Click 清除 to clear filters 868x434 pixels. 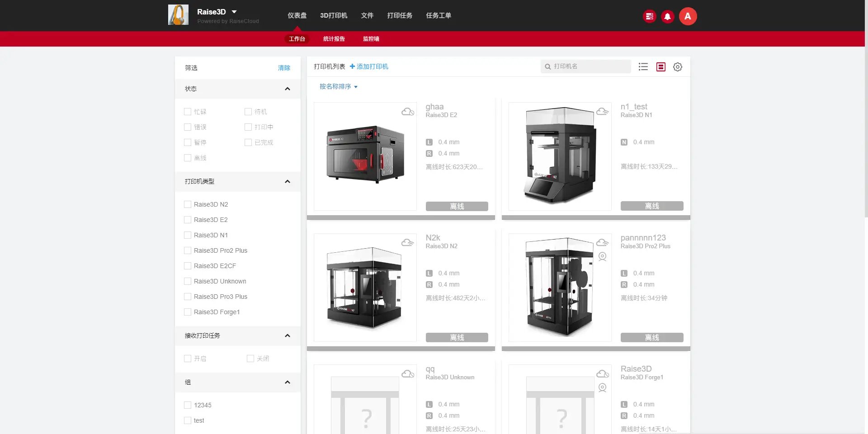point(284,68)
